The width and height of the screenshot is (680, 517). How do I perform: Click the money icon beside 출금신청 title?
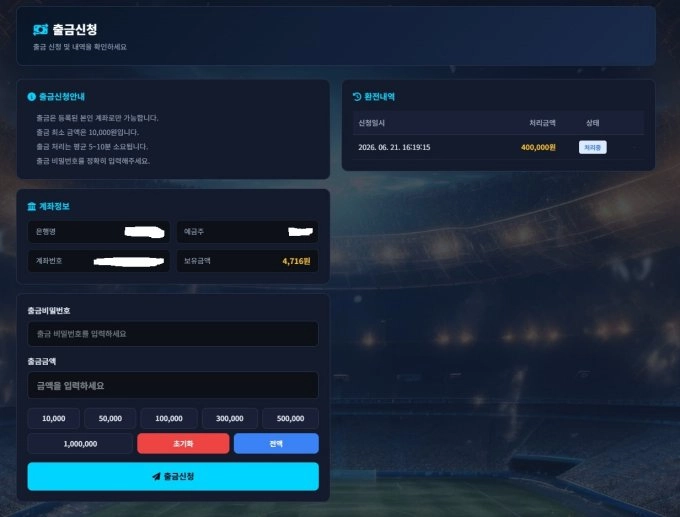pos(40,29)
